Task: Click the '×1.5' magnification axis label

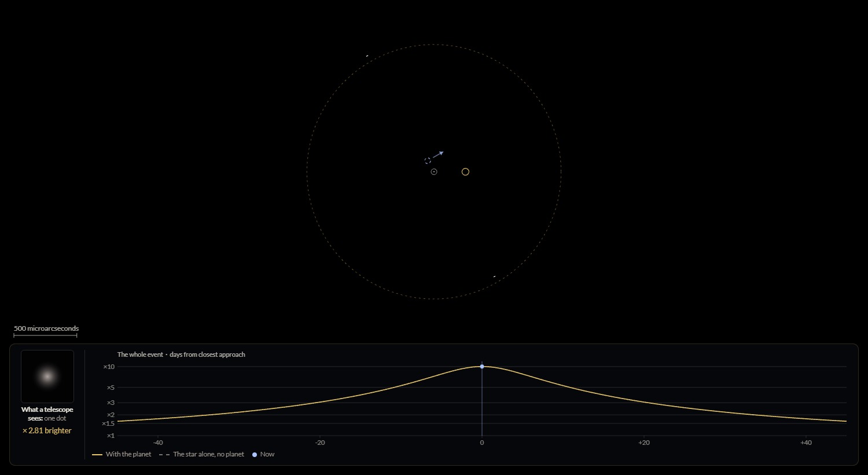Action: (x=108, y=423)
